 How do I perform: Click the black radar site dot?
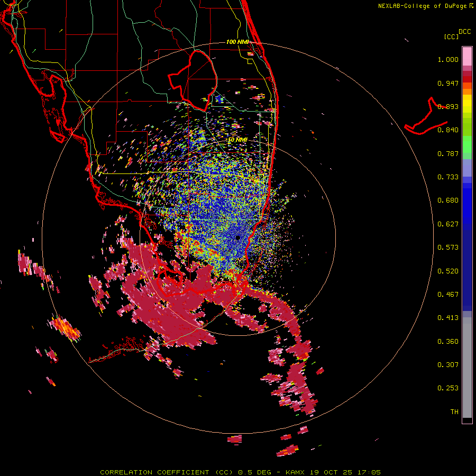(x=237, y=237)
